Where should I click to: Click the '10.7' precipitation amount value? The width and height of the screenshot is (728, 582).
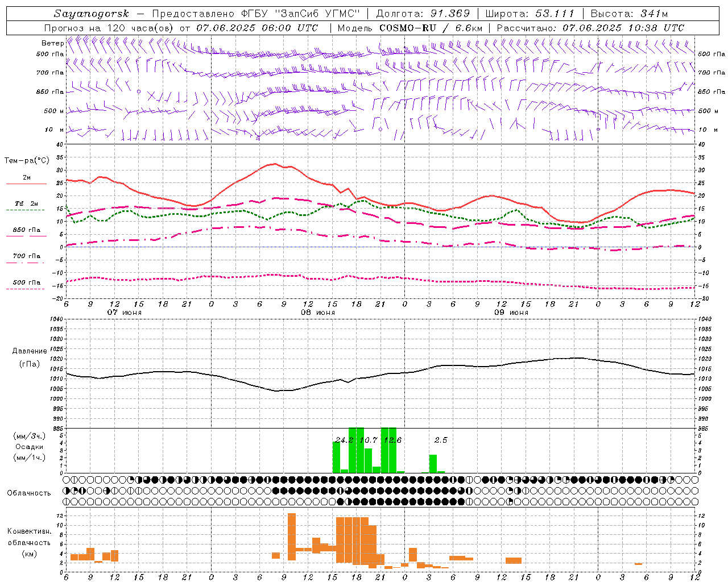coord(368,440)
